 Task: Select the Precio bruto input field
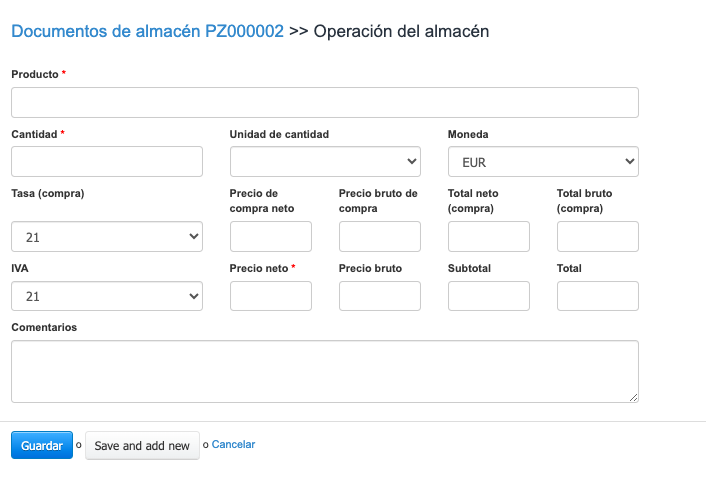[x=379, y=296]
